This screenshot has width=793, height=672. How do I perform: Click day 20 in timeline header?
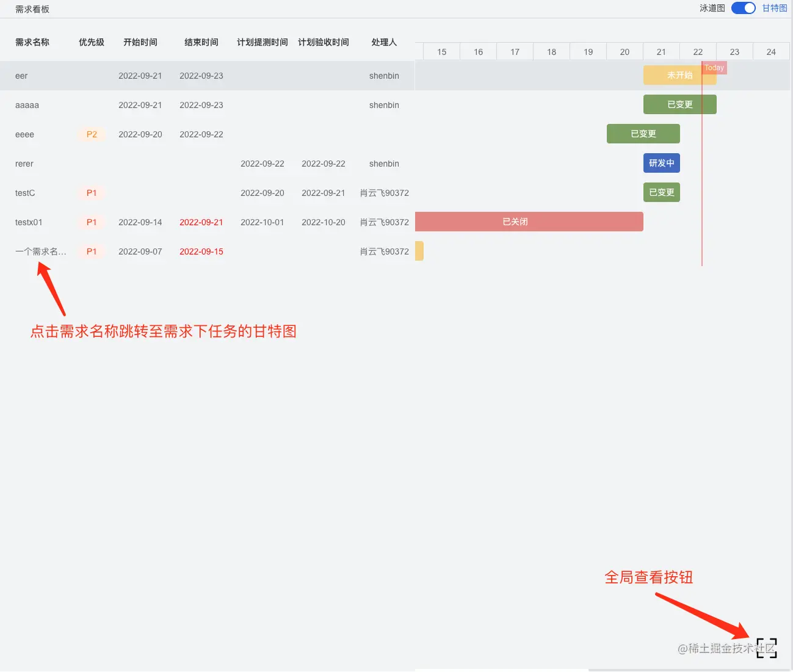coord(625,52)
